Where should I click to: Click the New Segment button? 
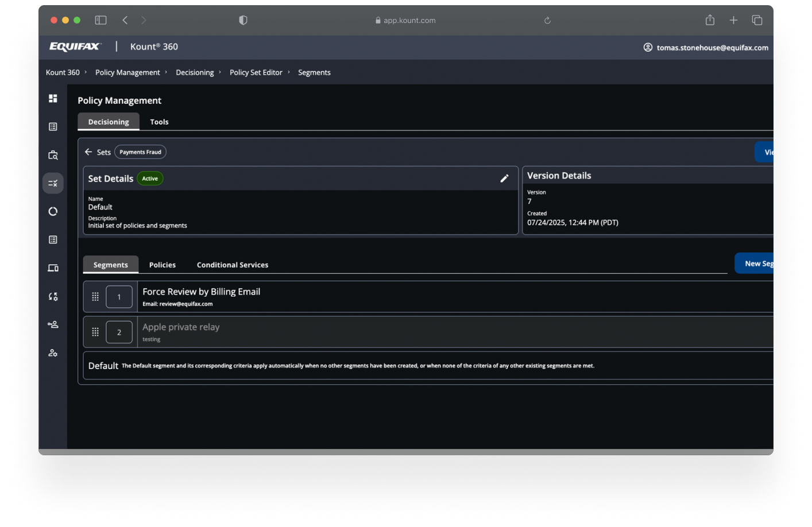tap(755, 263)
